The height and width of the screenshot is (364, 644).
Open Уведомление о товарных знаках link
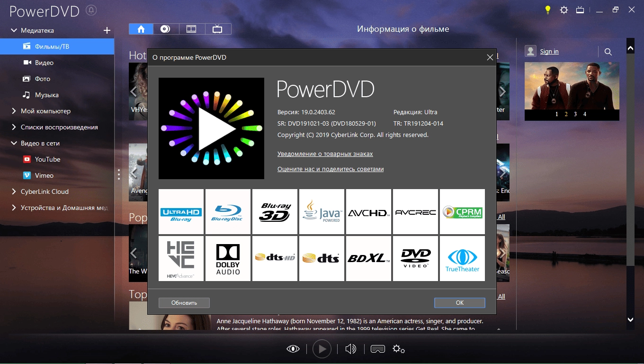click(325, 154)
